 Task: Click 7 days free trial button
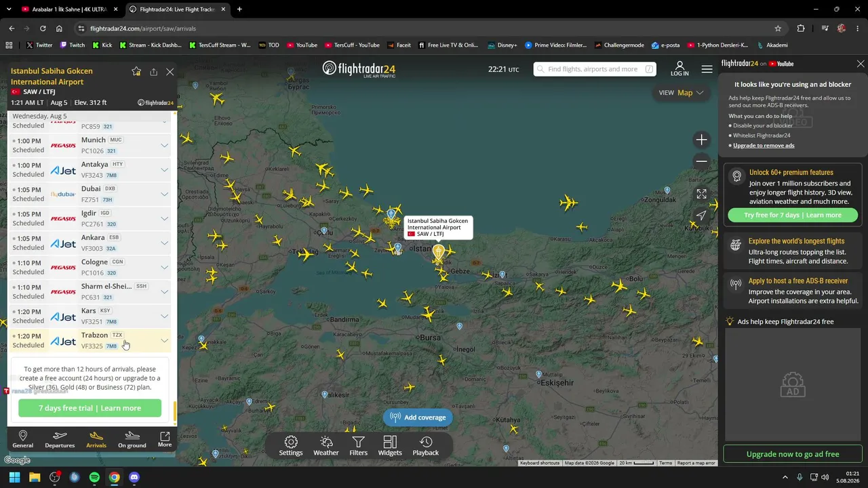coord(90,408)
